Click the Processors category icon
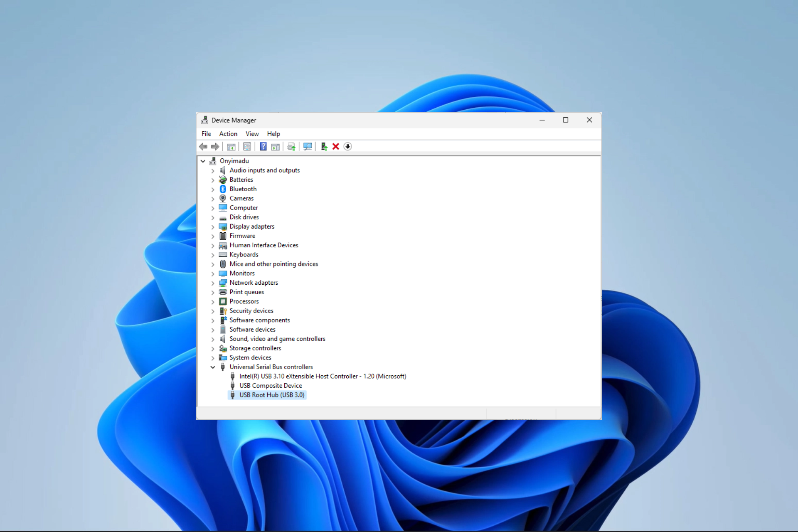Image resolution: width=798 pixels, height=532 pixels. (x=223, y=301)
